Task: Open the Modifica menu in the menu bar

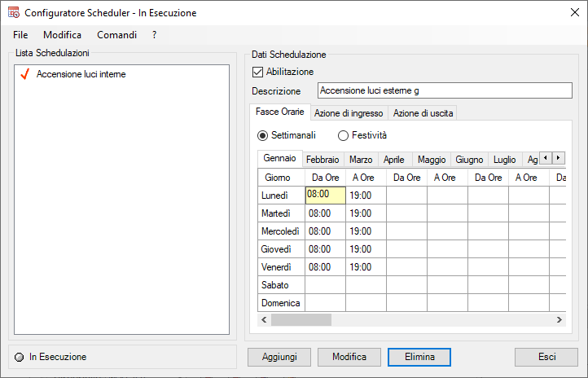Action: tap(62, 35)
